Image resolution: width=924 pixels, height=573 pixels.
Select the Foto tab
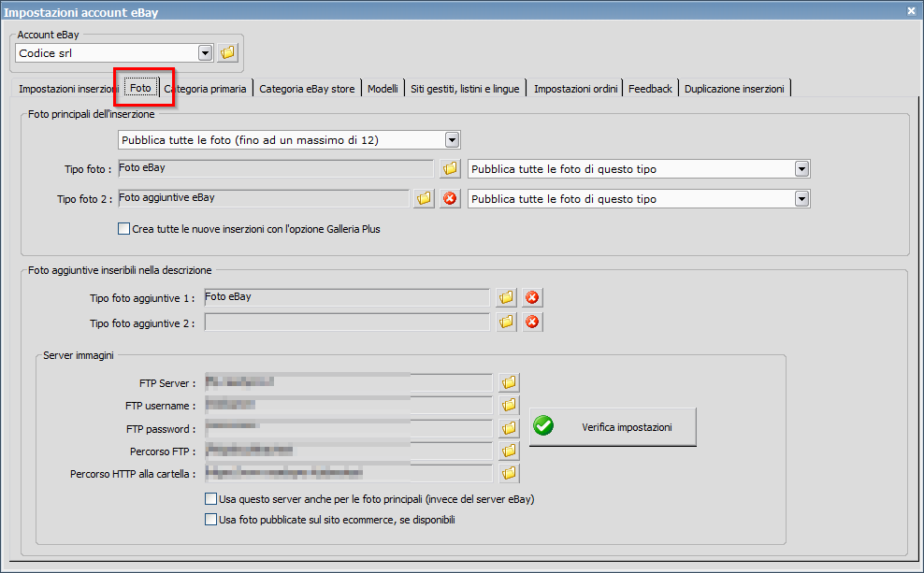click(141, 88)
